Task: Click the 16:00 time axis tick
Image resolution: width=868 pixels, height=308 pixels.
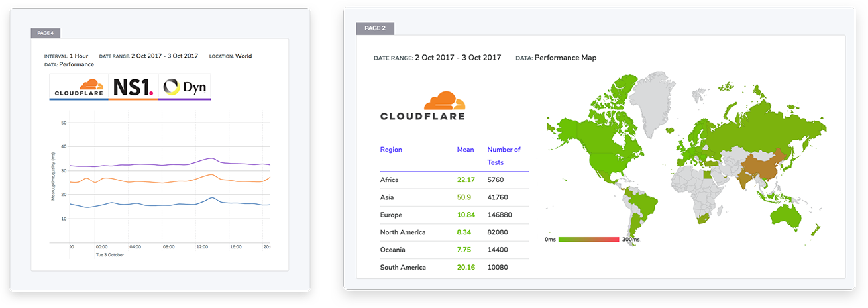Action: pos(235,246)
